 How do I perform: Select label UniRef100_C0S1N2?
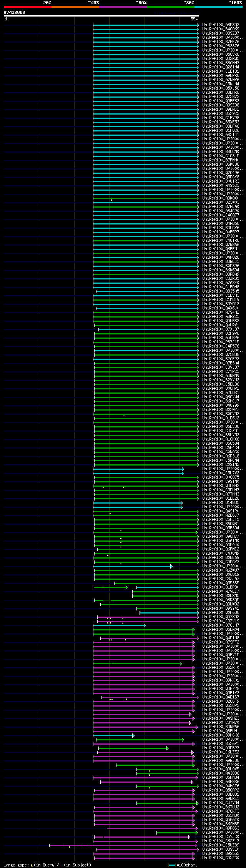click(221, 464)
